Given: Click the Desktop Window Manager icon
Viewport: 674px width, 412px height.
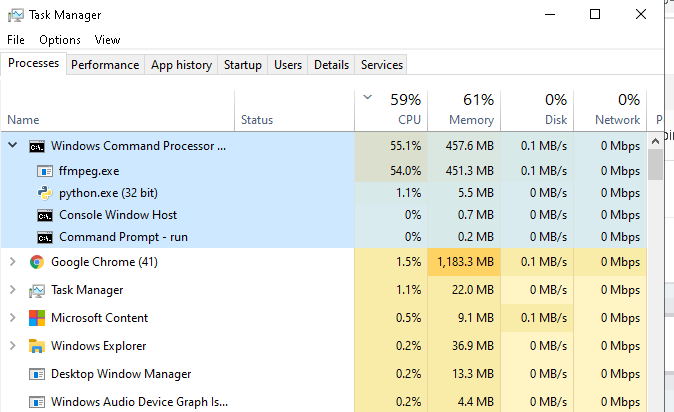Looking at the screenshot, I should coord(37,374).
